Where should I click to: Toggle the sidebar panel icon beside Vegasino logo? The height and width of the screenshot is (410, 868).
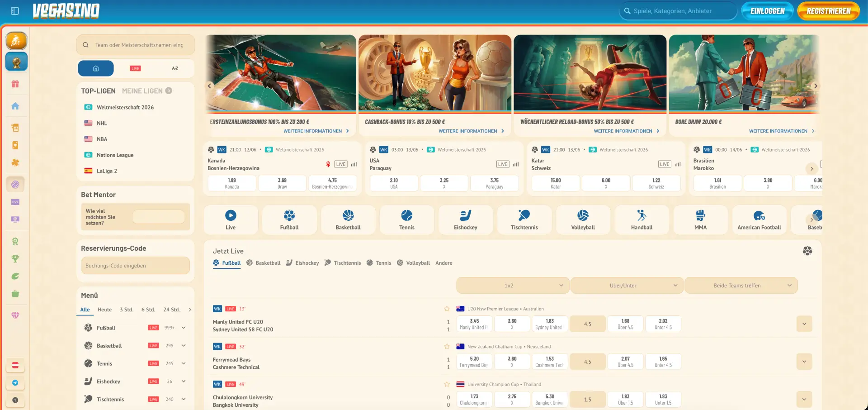click(x=15, y=11)
